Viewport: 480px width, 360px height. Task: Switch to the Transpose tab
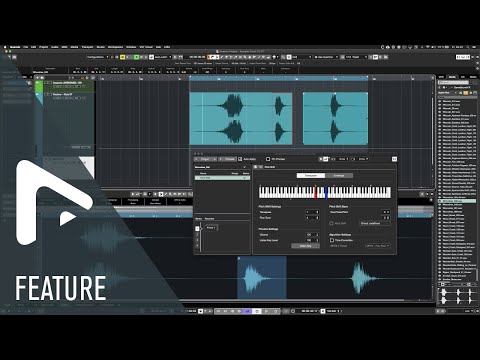(x=311, y=175)
